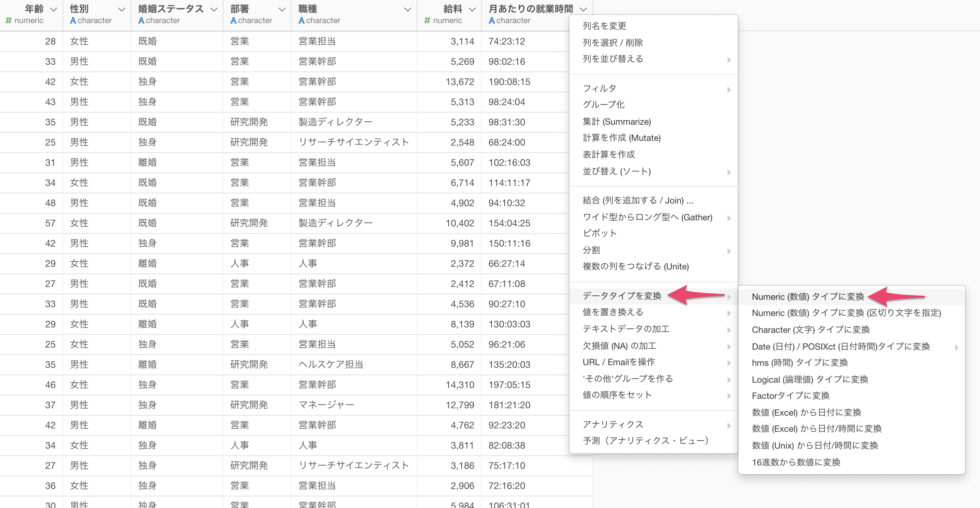
Task: Click time cell 197:05:15
Action: click(525, 385)
